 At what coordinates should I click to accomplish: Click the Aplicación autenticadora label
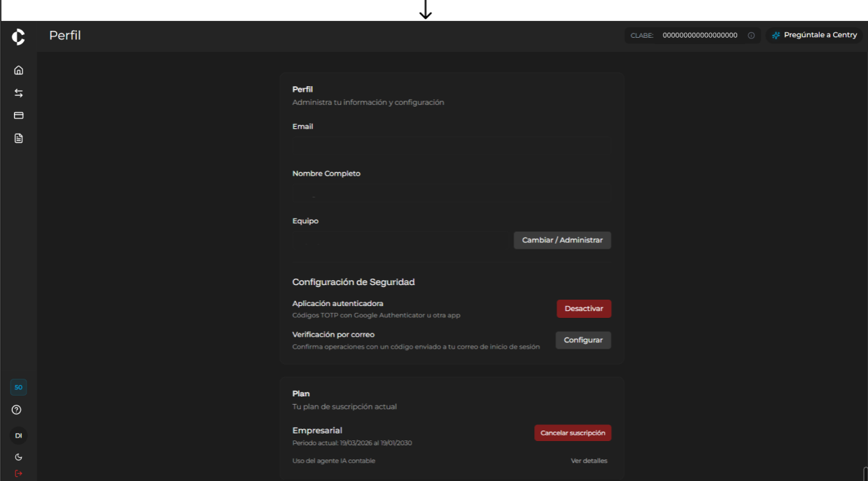(x=338, y=304)
